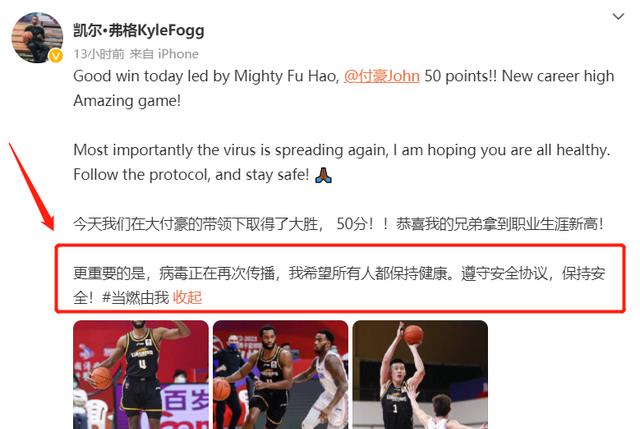Screen dimensions: 640x429
Task: Click the 今天我们在大付豪 Chinese sentence
Action: pos(338,224)
